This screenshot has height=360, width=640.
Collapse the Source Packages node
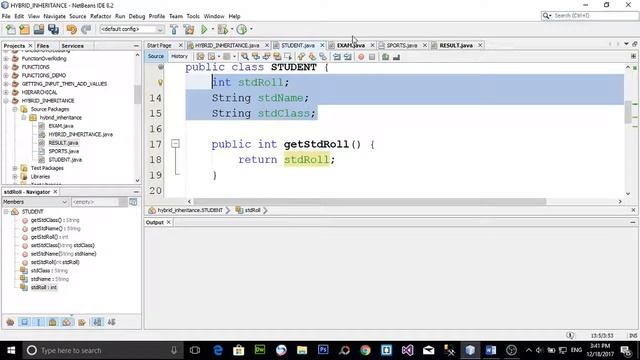coord(15,109)
